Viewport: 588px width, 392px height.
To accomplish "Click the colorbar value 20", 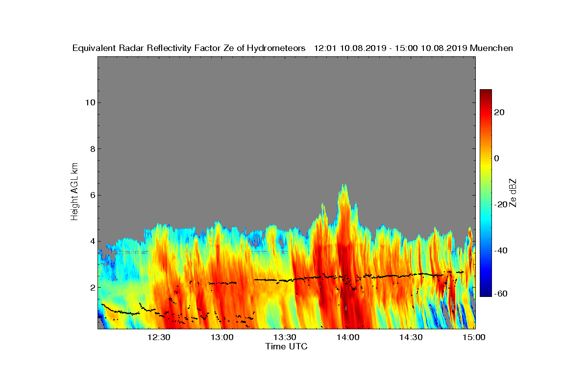I will pyautogui.click(x=500, y=112).
